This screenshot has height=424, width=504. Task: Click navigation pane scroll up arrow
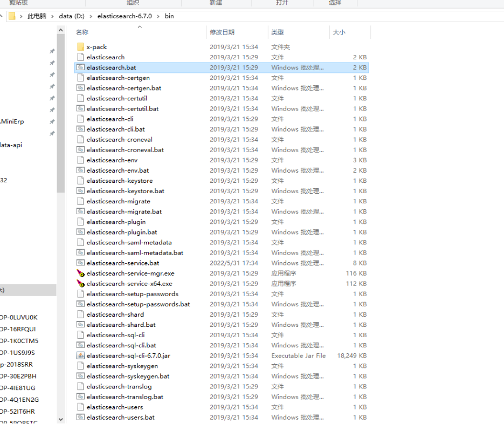(x=61, y=30)
